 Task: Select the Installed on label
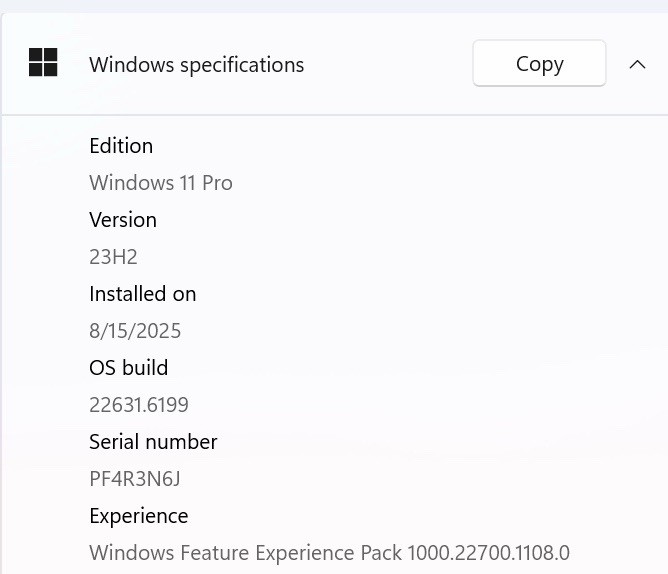(143, 294)
